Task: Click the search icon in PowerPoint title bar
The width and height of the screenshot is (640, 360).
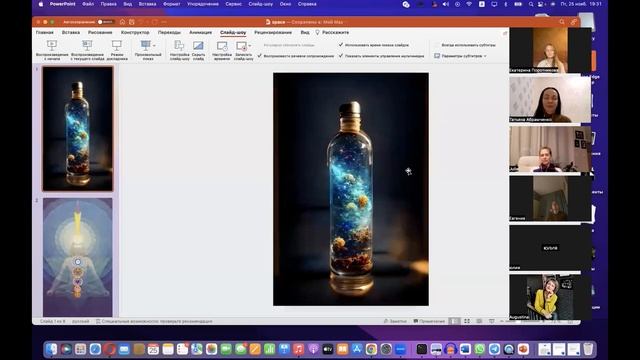Action: tap(562, 22)
